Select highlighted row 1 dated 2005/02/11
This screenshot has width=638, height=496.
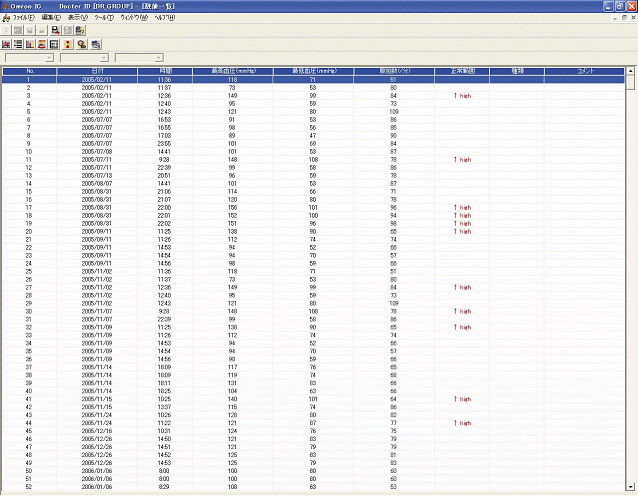313,80
